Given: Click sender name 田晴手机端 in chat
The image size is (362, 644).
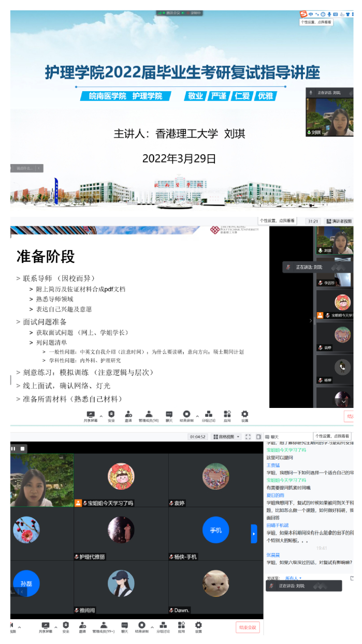Looking at the screenshot, I should 278,525.
